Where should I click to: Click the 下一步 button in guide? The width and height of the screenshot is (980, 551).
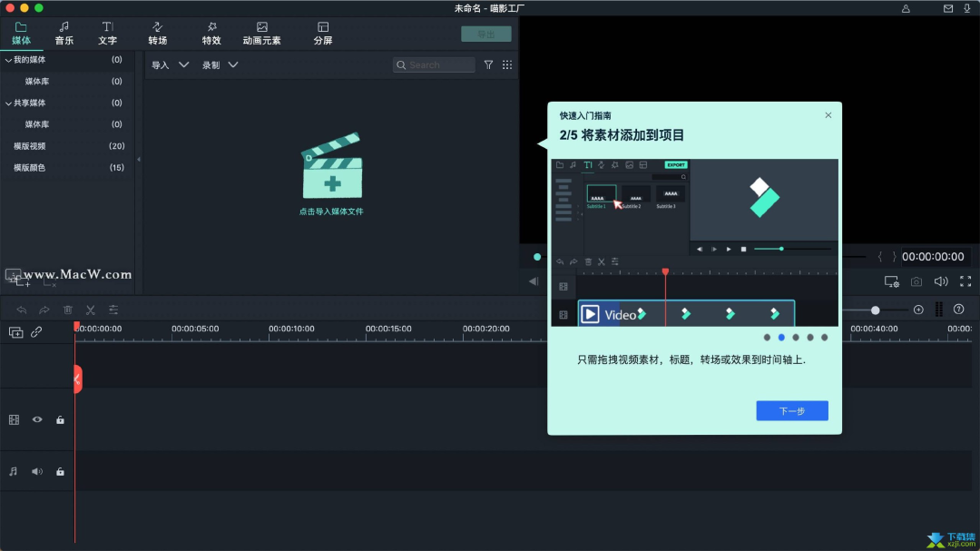click(x=792, y=411)
